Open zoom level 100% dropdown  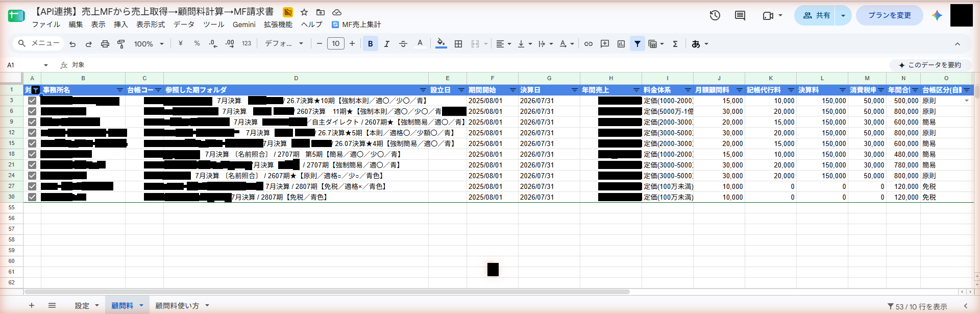pyautogui.click(x=149, y=44)
